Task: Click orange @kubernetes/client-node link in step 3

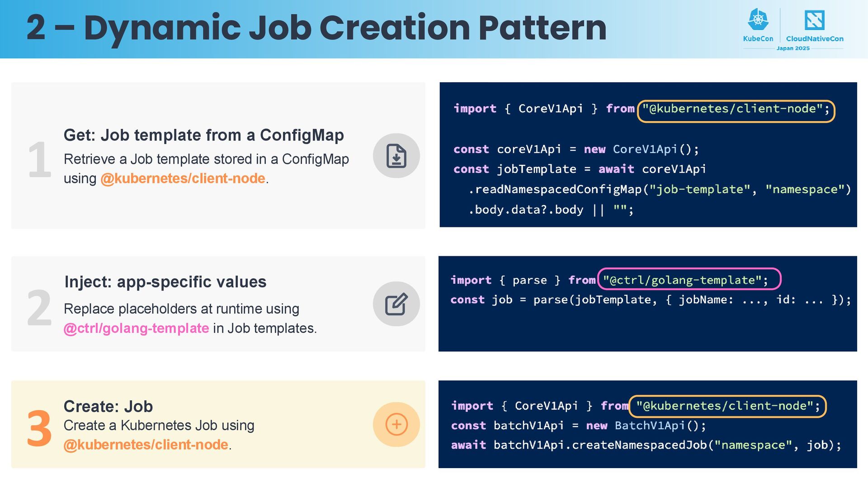Action: (146, 445)
